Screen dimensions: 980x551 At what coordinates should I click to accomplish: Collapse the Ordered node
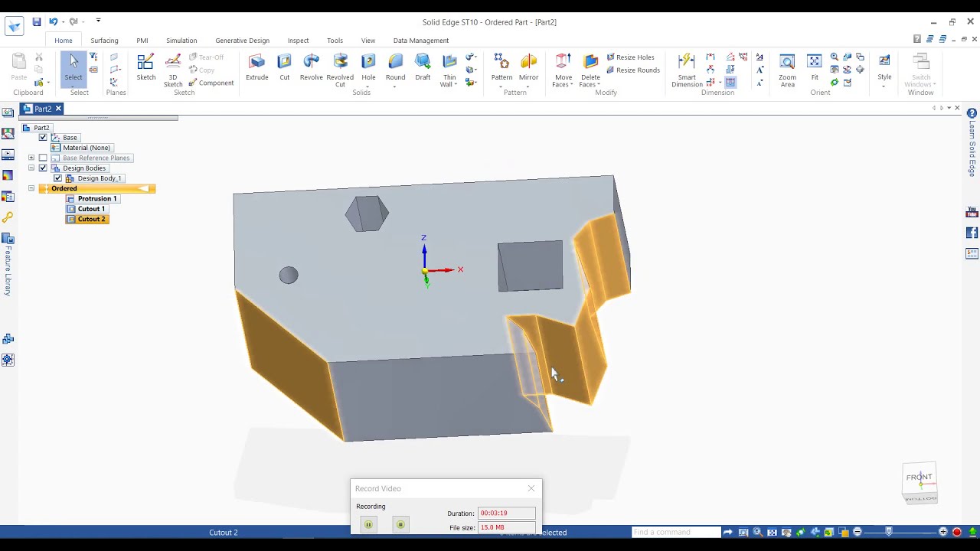pos(31,188)
